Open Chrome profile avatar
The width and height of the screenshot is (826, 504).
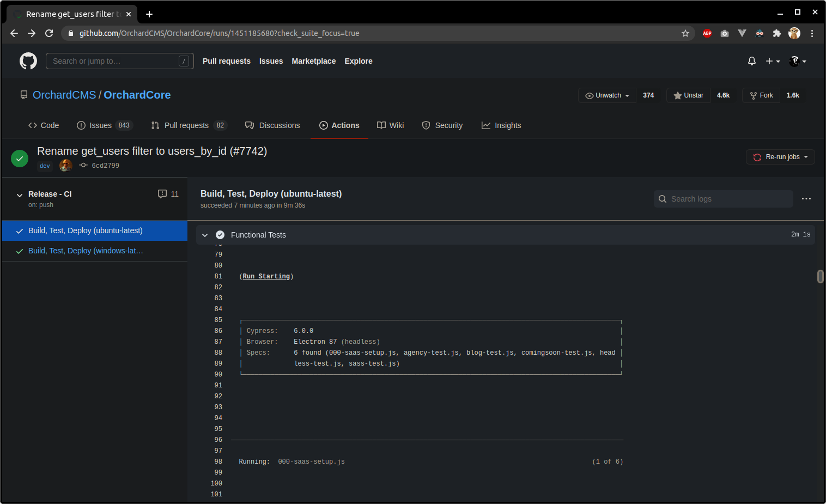[794, 33]
